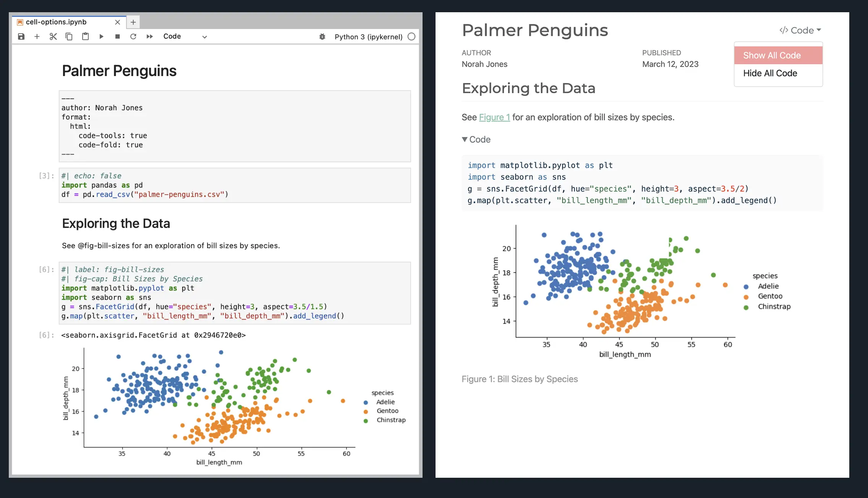868x498 pixels.
Task: Paste cell from clipboard
Action: click(x=85, y=37)
